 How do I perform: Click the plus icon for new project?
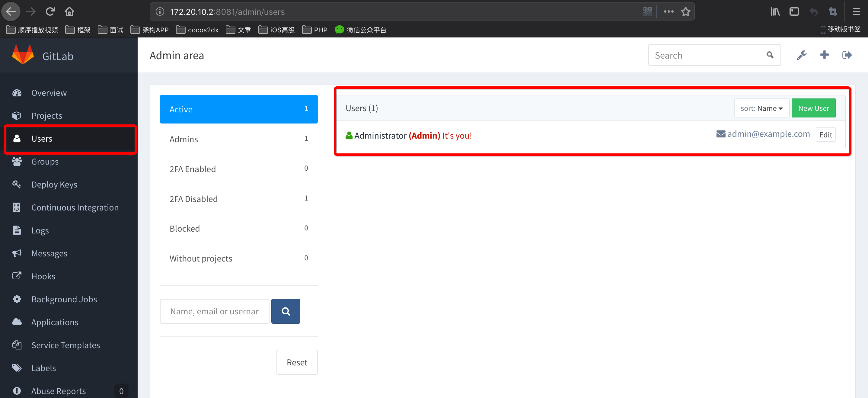pos(824,55)
